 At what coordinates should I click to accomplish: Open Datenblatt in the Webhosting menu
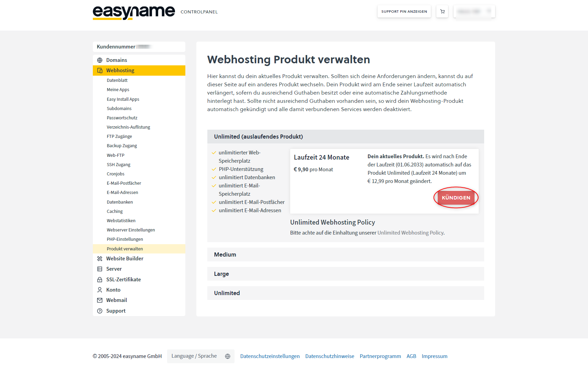(x=117, y=80)
